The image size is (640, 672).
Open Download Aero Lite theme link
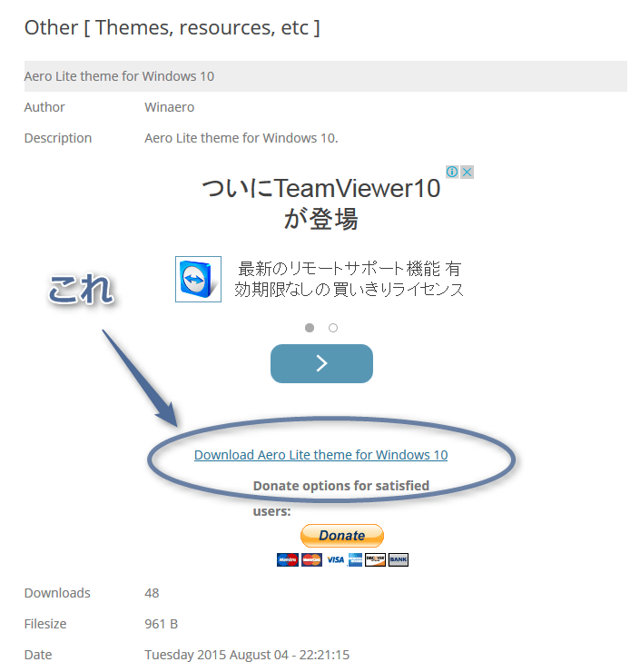pyautogui.click(x=320, y=455)
